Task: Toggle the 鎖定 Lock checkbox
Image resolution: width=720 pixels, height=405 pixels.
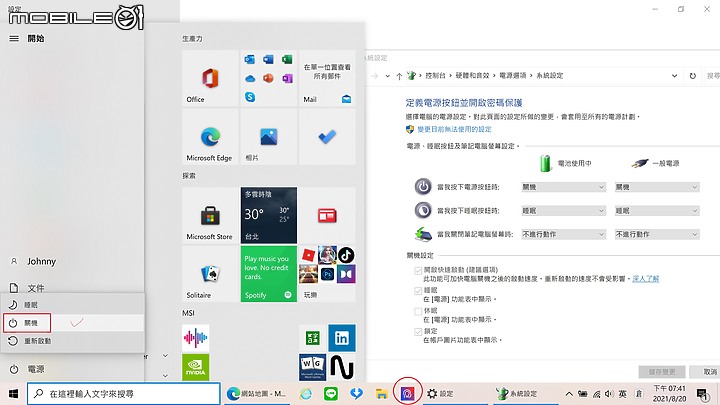Action: click(x=418, y=332)
